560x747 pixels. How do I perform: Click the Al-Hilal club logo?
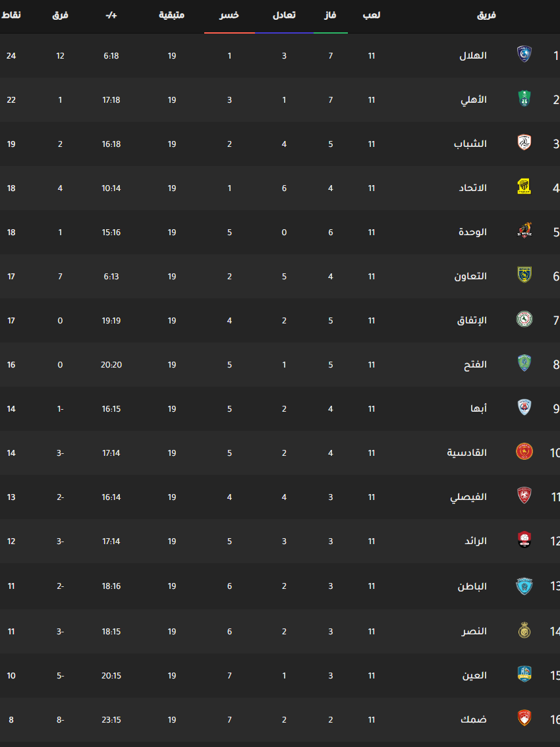click(x=524, y=54)
